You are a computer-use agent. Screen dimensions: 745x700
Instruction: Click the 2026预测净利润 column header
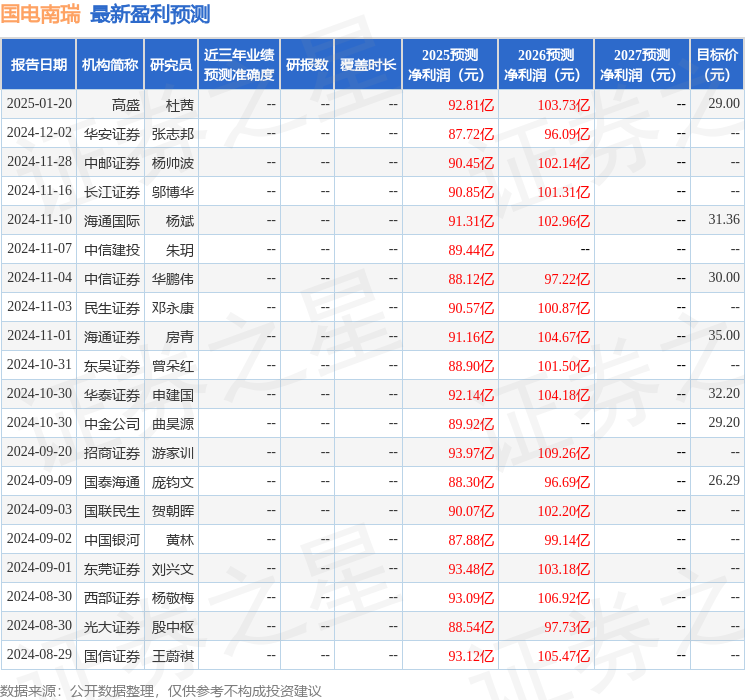point(546,64)
